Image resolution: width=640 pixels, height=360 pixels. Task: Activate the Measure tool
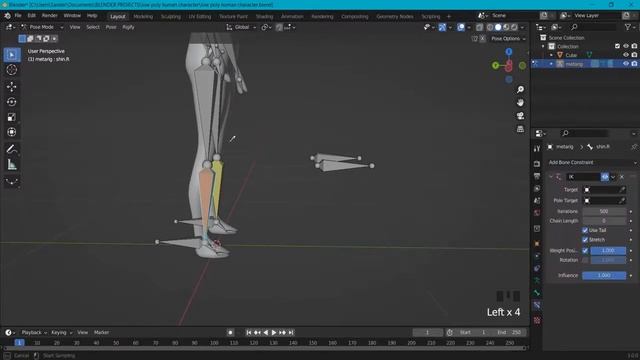point(12,164)
